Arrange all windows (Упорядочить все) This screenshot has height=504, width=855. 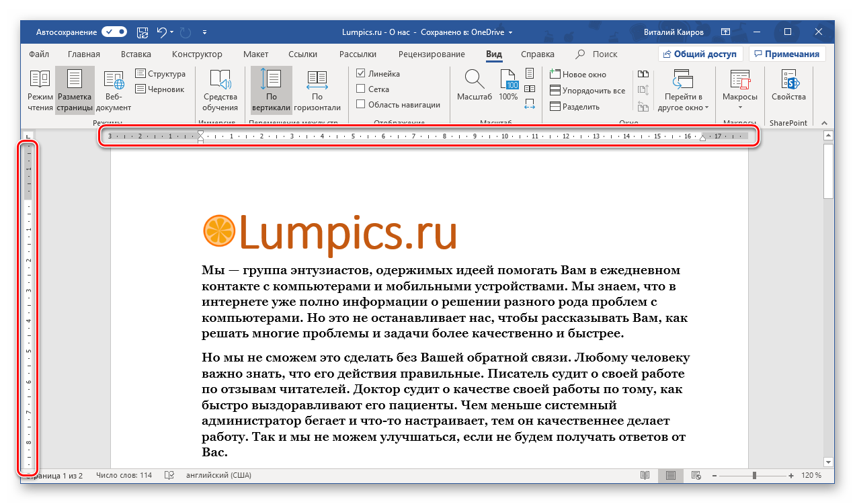[587, 90]
